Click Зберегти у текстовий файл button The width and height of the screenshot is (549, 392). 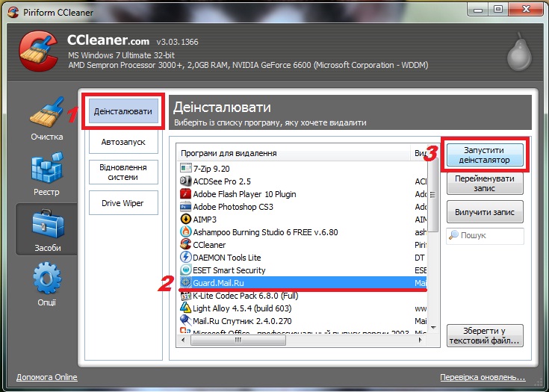click(485, 336)
